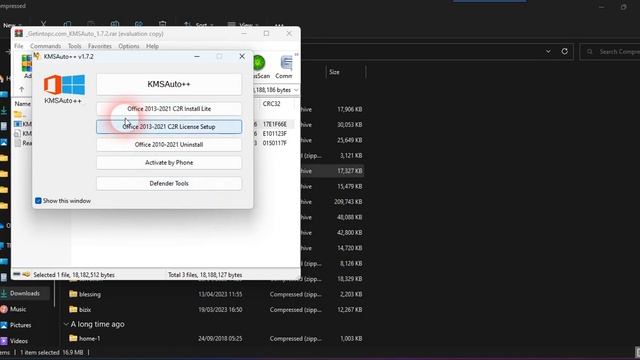
Task: Click CRC value 0150117F in WinRAR
Action: point(275,143)
